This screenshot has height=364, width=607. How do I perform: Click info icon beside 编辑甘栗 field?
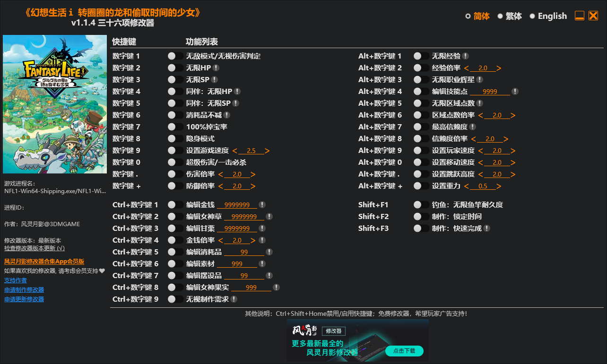[262, 229]
